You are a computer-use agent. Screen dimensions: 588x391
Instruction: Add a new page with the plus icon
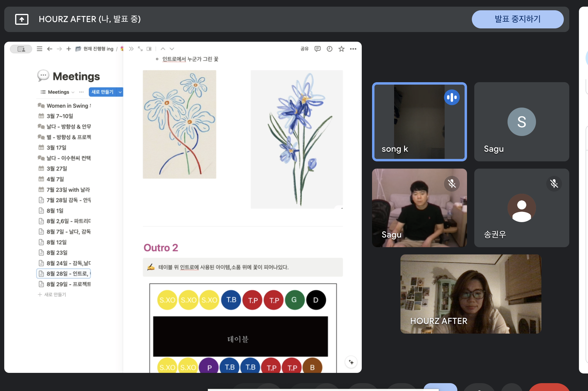pos(69,49)
